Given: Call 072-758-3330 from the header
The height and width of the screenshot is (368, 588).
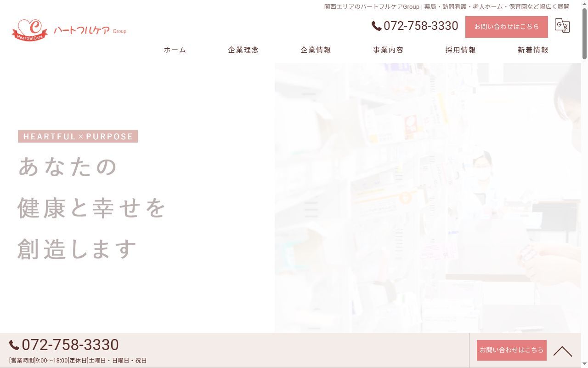Looking at the screenshot, I should coord(421,26).
